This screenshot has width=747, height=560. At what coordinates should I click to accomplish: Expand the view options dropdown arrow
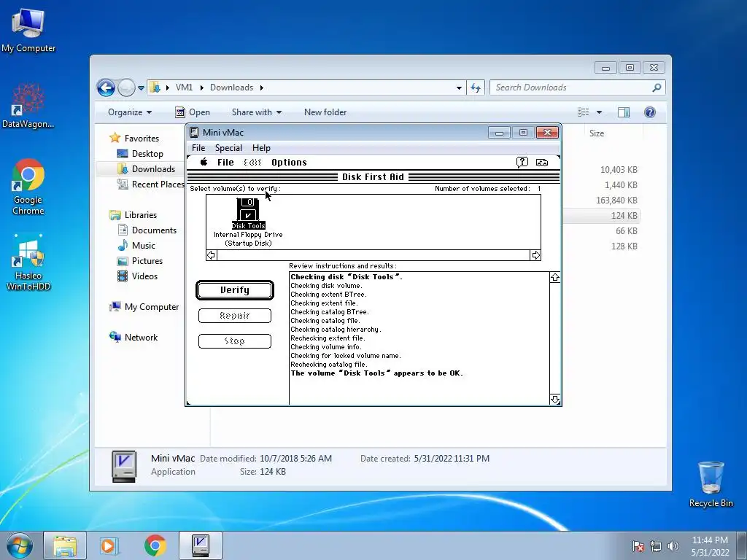(x=600, y=112)
